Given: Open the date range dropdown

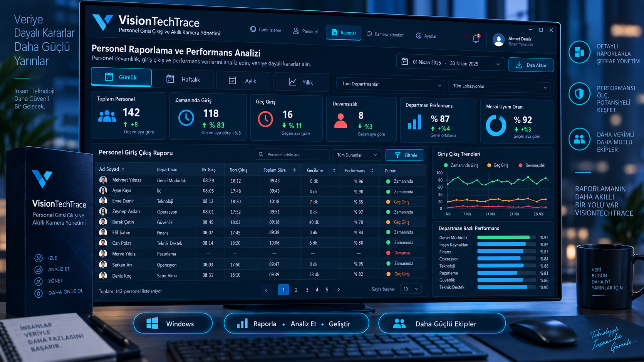Looking at the screenshot, I should [450, 62].
